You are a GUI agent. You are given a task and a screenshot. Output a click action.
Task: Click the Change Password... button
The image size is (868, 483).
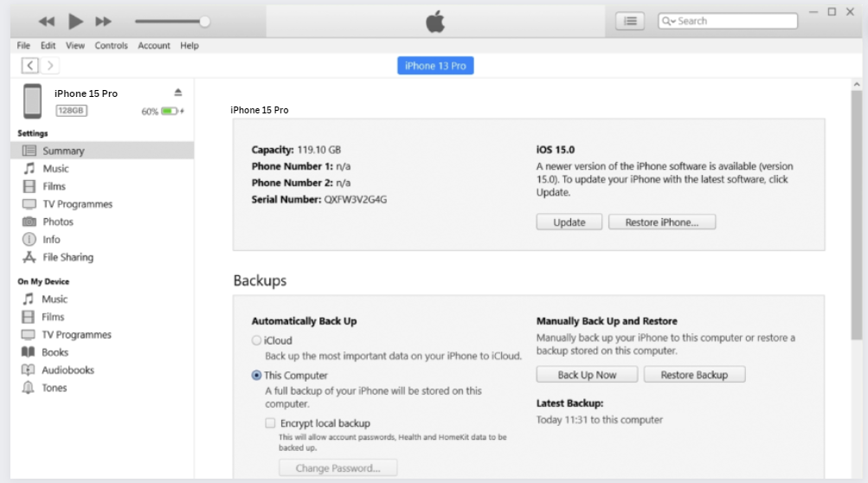[x=338, y=468]
